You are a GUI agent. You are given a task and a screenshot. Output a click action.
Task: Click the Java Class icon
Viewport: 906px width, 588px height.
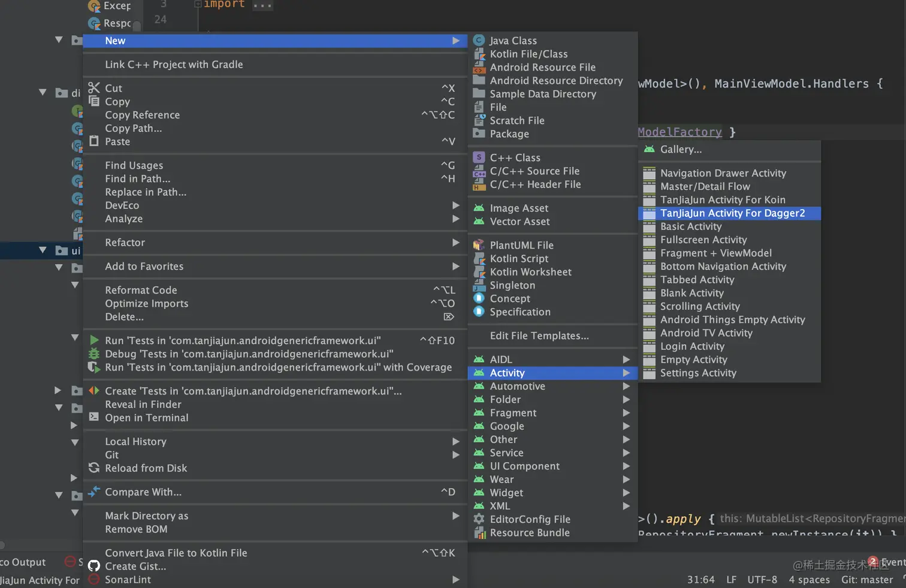[x=479, y=40]
